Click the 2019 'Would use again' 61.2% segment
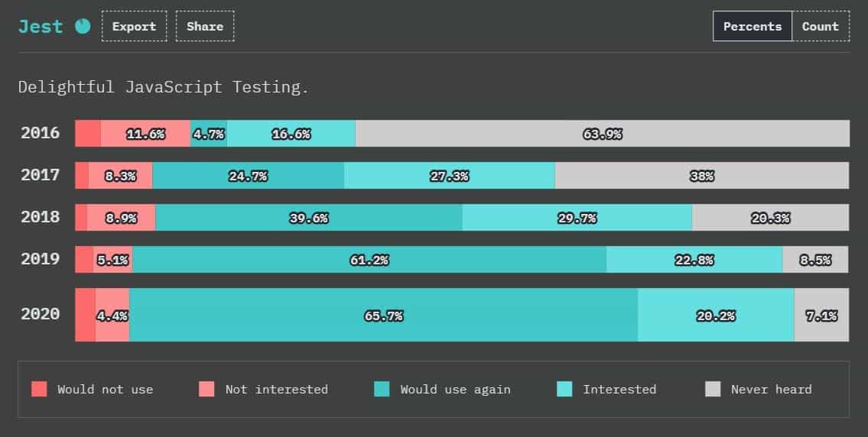The width and height of the screenshot is (868, 437). pyautogui.click(x=369, y=260)
